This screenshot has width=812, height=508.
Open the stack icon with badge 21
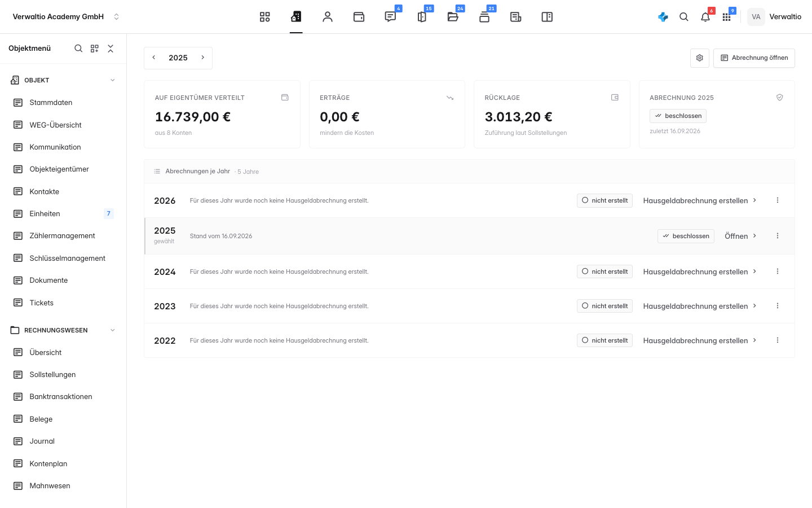coord(484,17)
